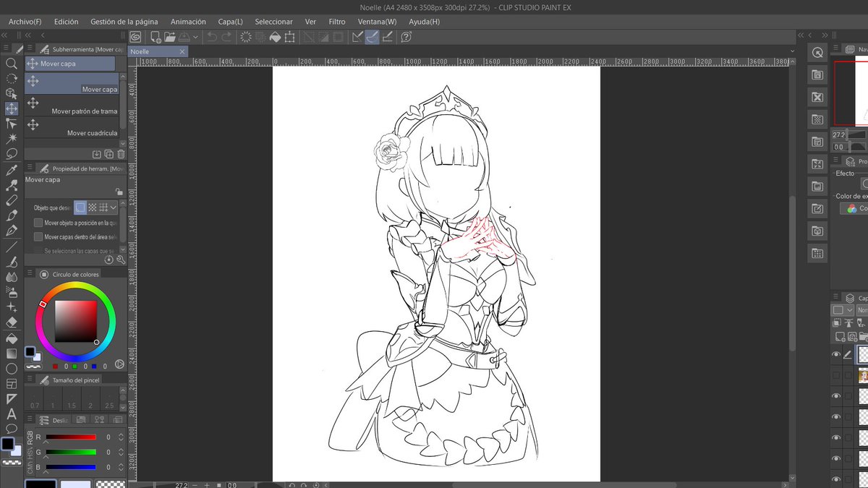Viewport: 868px width, 488px height.
Task: Select the Move layer tool in toolbar
Action: pos(12,109)
